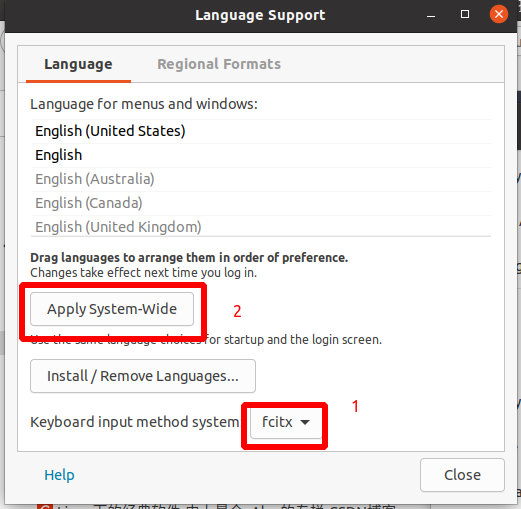This screenshot has height=509, width=521.
Task: Select the Language tab
Action: [x=78, y=64]
